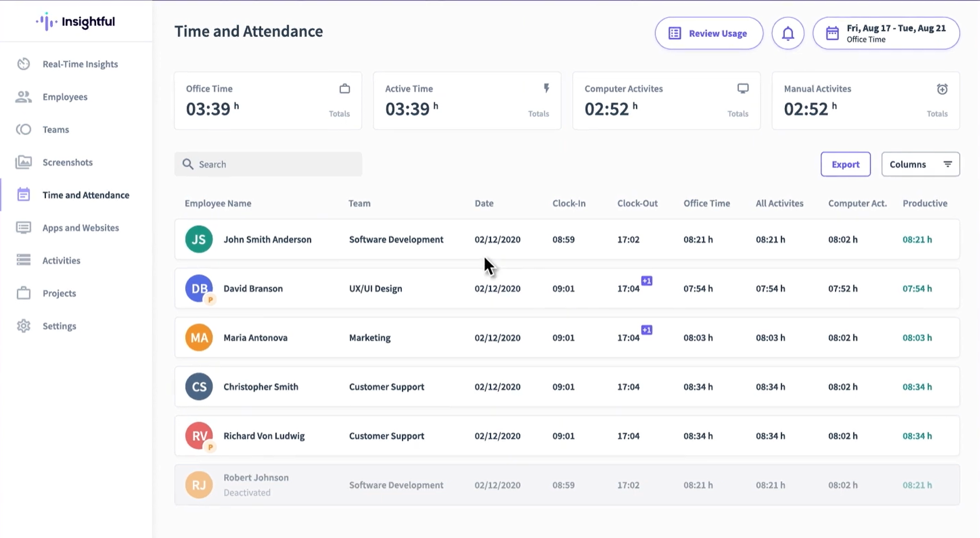This screenshot has width=980, height=538.
Task: Open the Columns filter dropdown
Action: tap(920, 164)
